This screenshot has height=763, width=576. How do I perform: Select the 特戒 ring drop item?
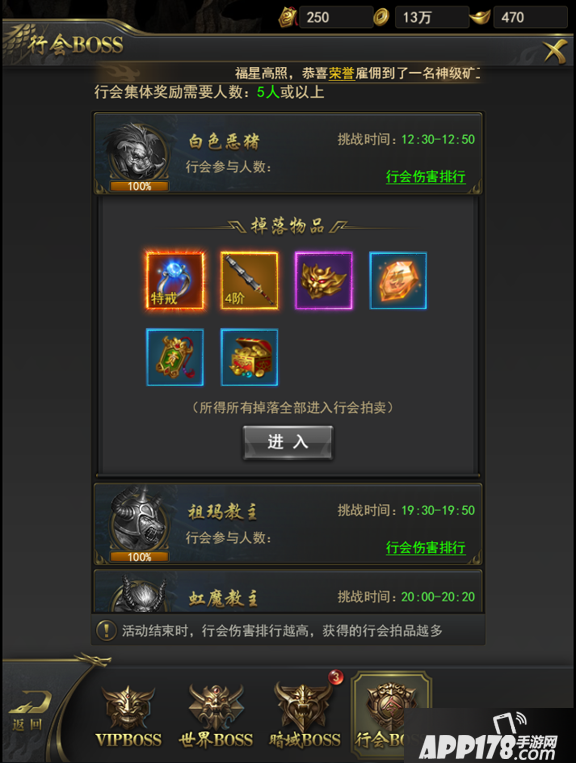pos(175,280)
